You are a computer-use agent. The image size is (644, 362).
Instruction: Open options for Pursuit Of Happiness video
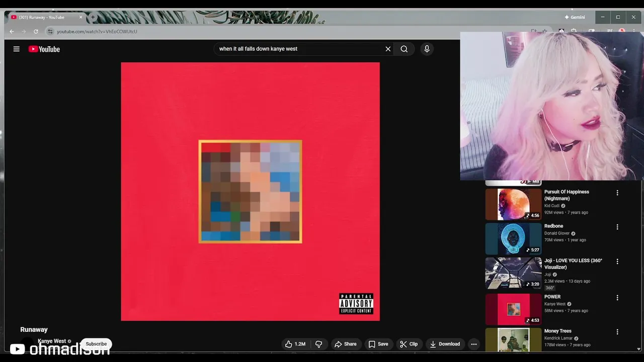point(617,193)
